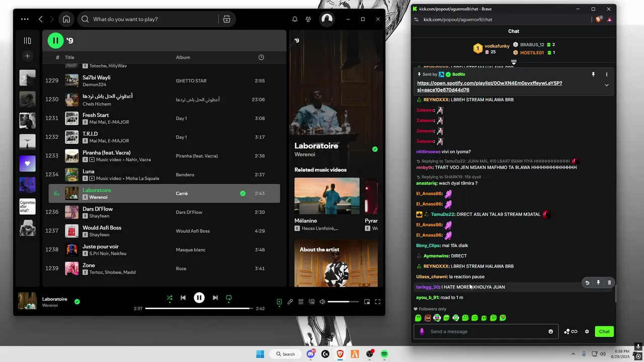The image size is (644, 362).
Task: Open Werenoi artist link in panel
Action: (x=305, y=154)
